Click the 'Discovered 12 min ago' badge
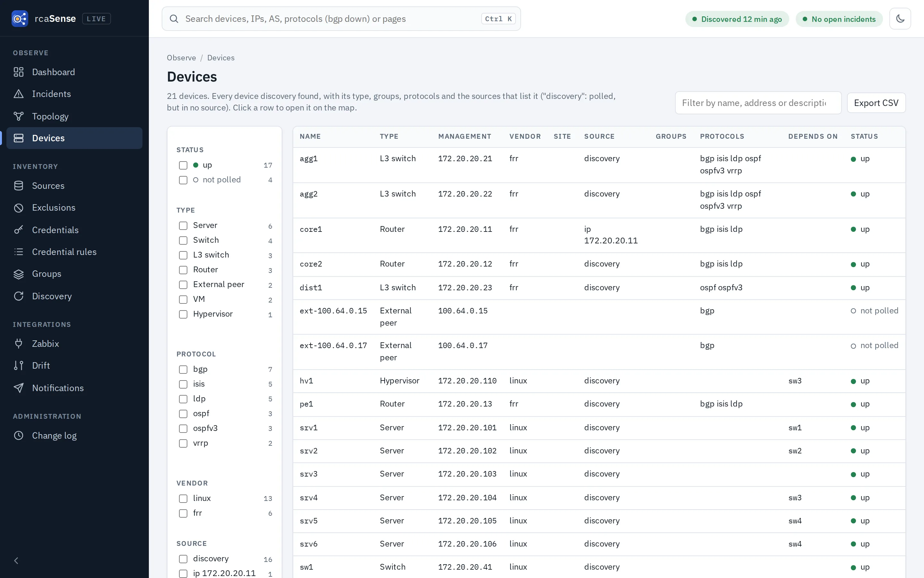Screen dimensions: 924x578 tap(737, 19)
